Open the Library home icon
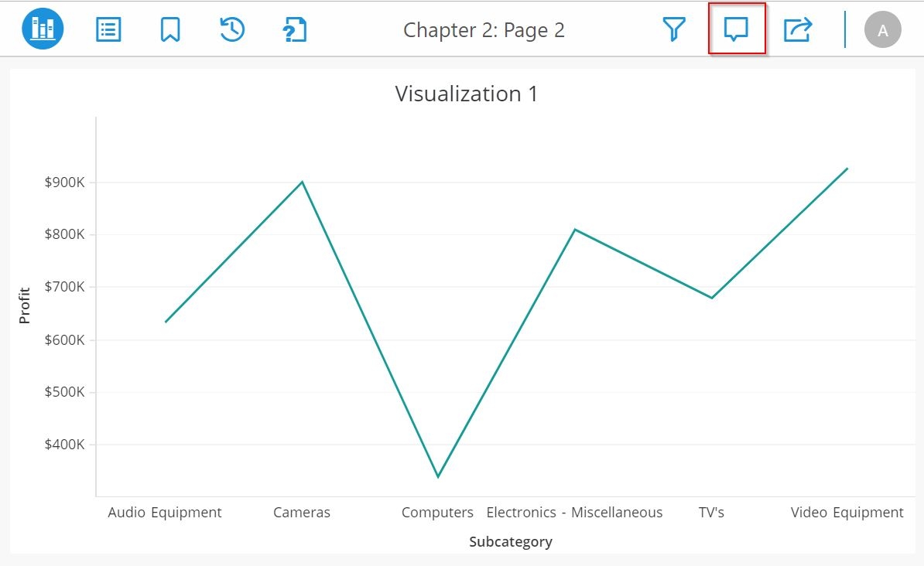 click(43, 29)
